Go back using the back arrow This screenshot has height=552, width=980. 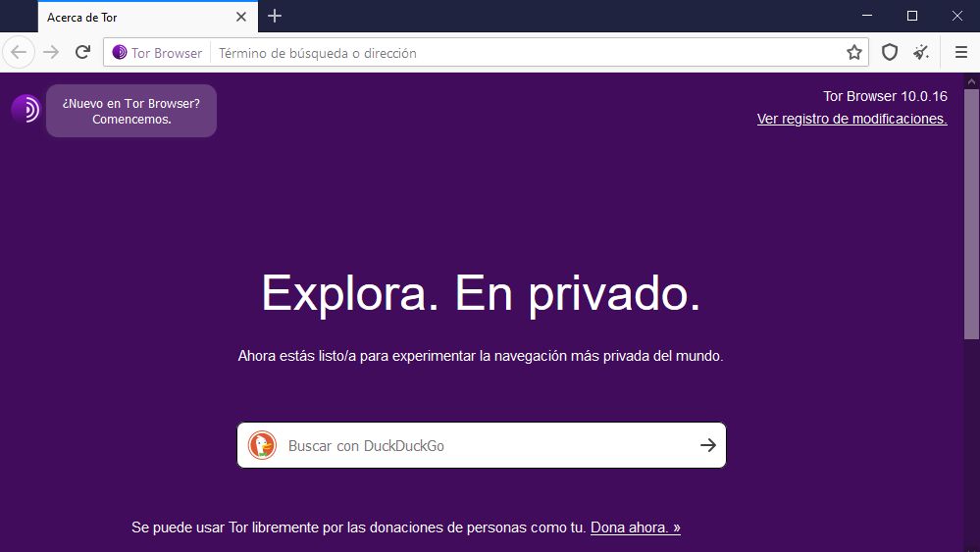click(x=19, y=52)
